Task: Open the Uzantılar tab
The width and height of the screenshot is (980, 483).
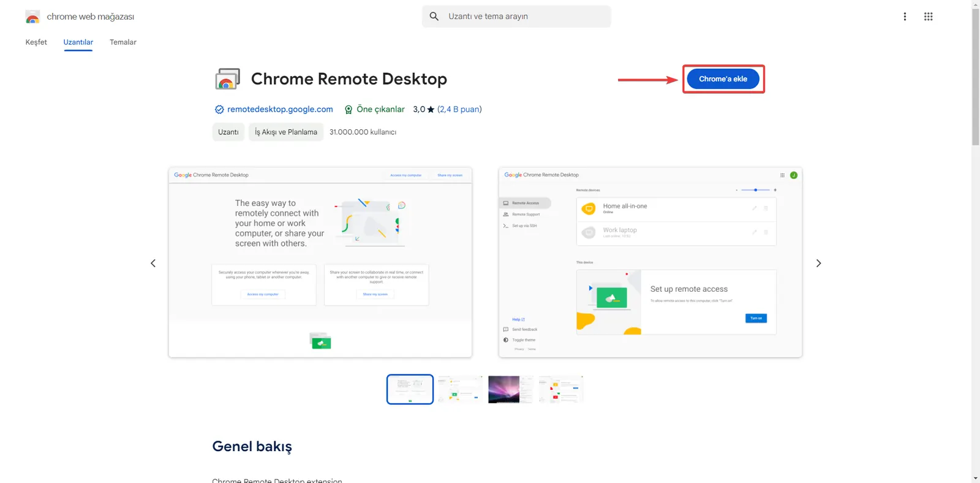Action: (78, 42)
